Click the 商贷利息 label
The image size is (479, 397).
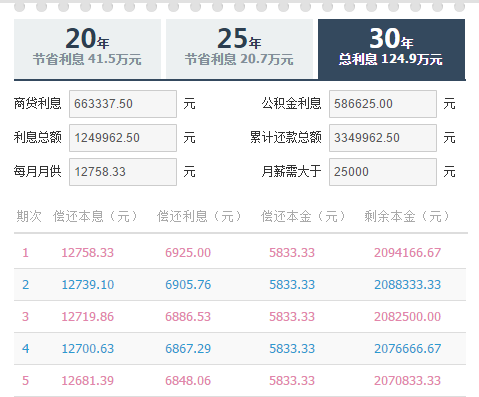pos(38,104)
